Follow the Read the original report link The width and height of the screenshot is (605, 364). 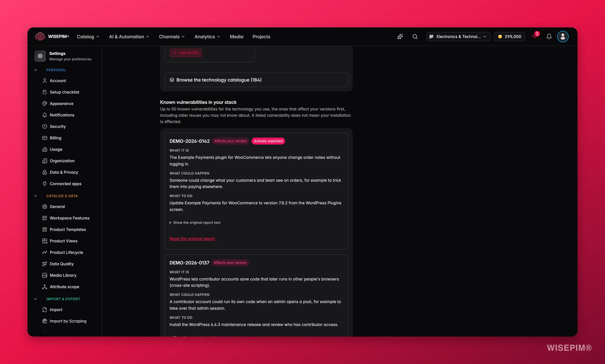click(192, 239)
